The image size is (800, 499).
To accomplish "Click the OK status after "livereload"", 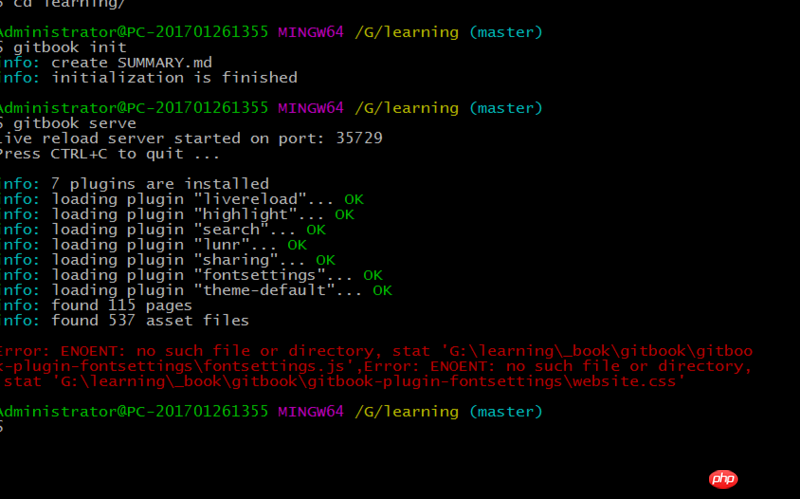I will click(x=354, y=199).
